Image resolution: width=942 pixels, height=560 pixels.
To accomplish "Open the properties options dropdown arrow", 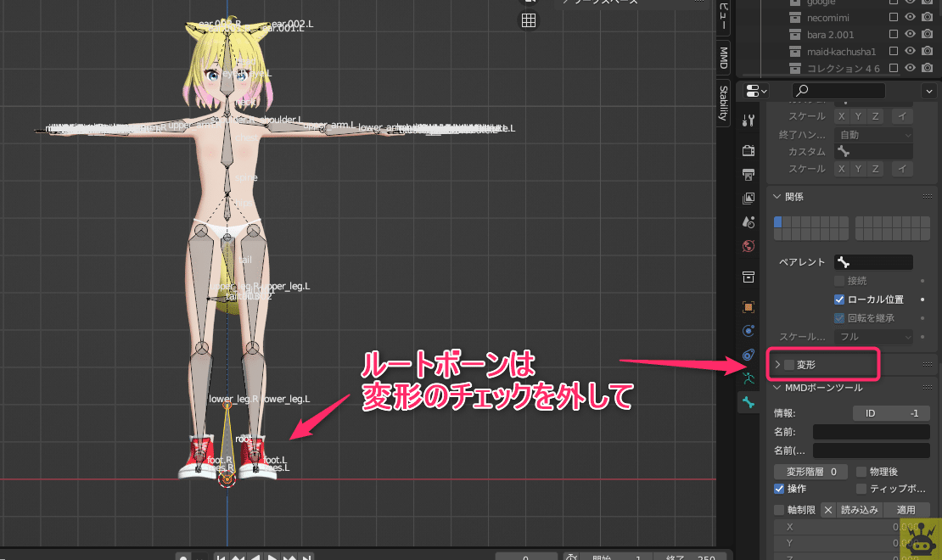I will tap(928, 92).
